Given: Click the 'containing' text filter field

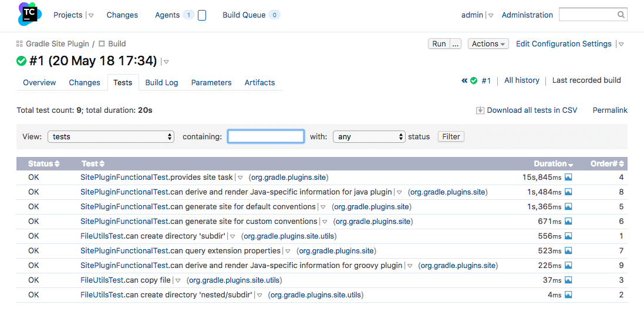Looking at the screenshot, I should tap(266, 136).
